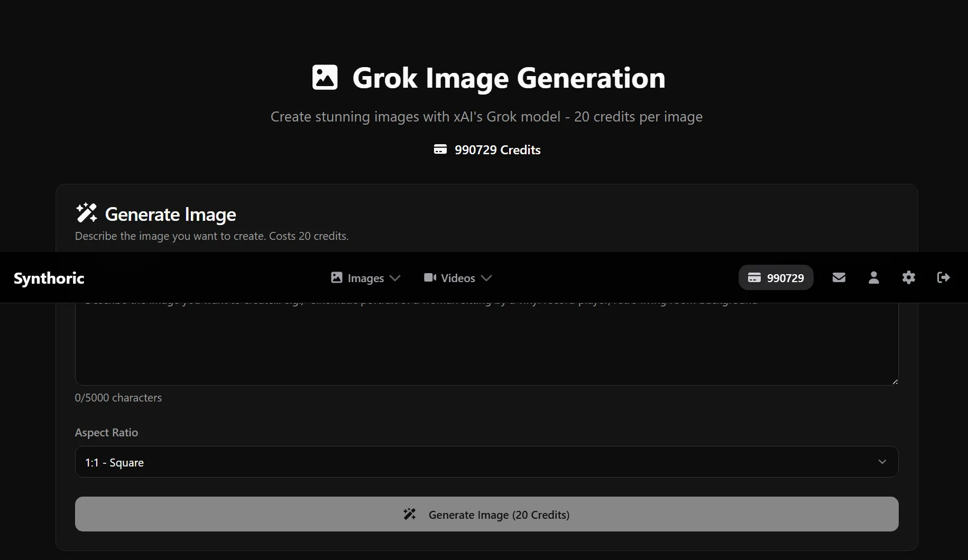Click the credit card icon above the form
Screen dimensions: 968x560
440,150
